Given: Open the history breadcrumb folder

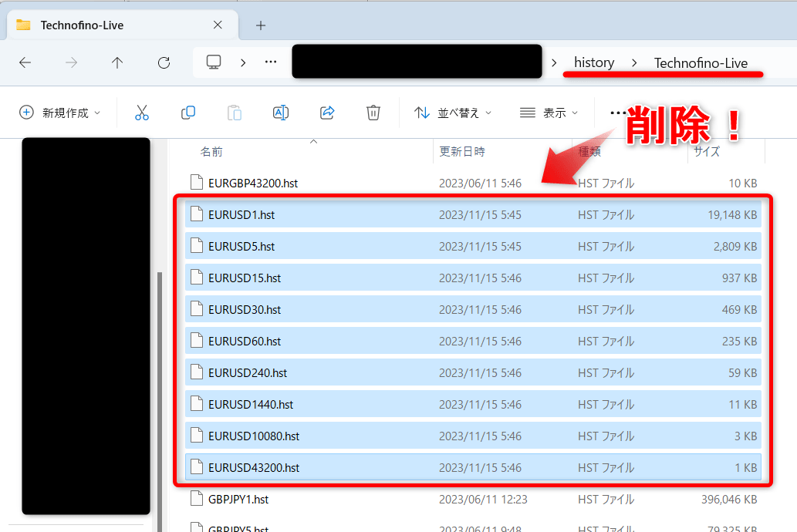Looking at the screenshot, I should click(x=594, y=62).
